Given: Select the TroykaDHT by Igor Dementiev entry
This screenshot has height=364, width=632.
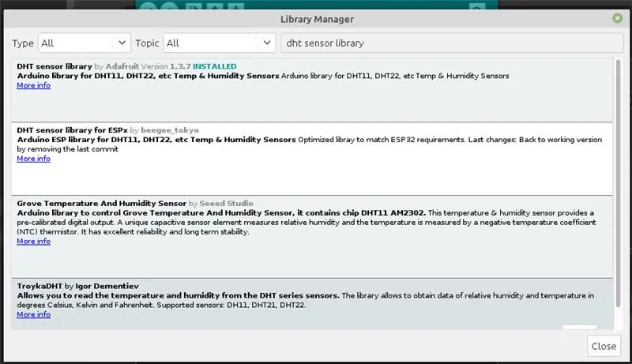Looking at the screenshot, I should [312, 304].
